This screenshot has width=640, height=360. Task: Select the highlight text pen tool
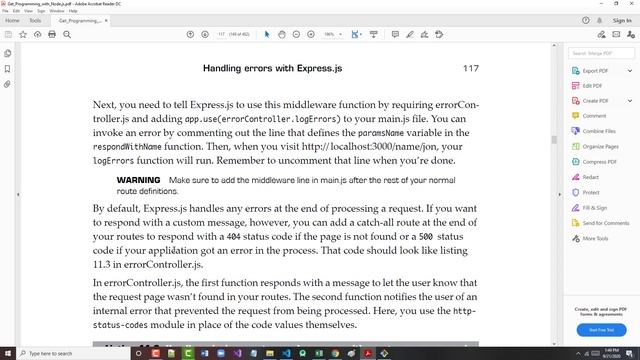(410, 35)
